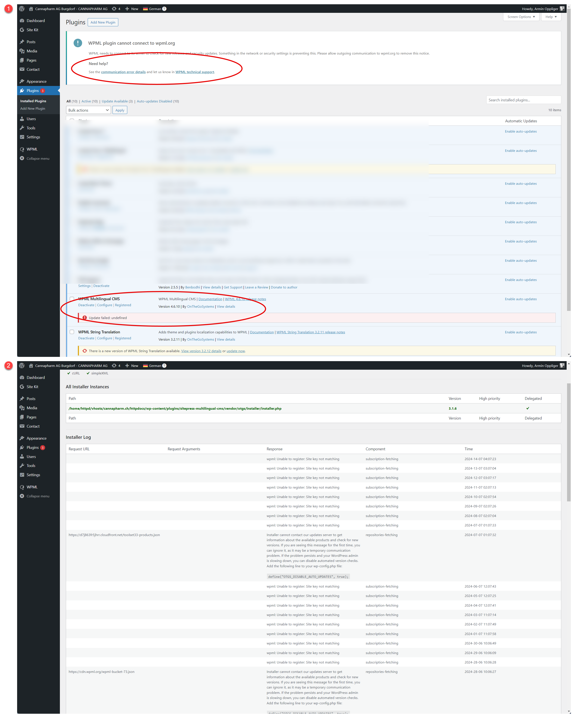Click the Update failed: undefined notice
The width and height of the screenshot is (588, 718).
click(317, 318)
